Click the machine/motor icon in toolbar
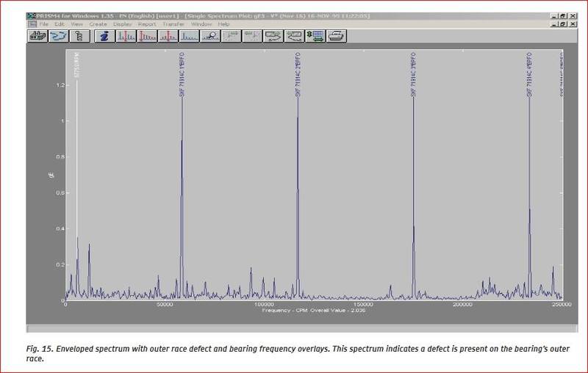The height and width of the screenshot is (373, 588). (37, 35)
